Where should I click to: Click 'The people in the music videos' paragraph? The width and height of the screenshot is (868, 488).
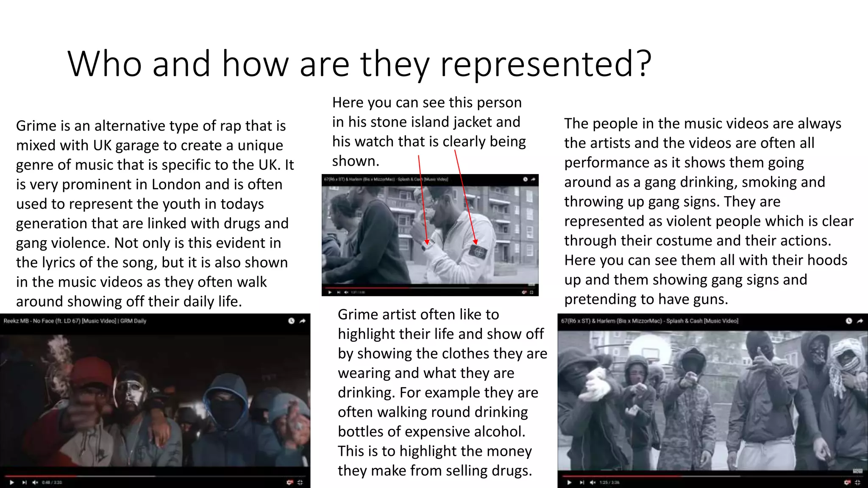coord(709,211)
